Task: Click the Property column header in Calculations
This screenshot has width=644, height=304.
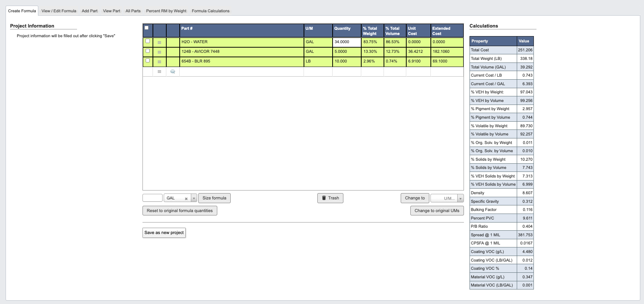Action: coord(493,41)
